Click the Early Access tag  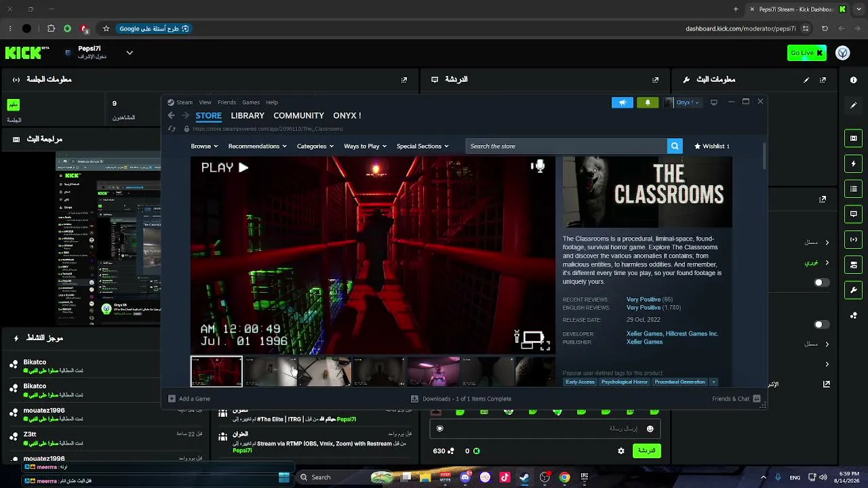click(x=580, y=382)
